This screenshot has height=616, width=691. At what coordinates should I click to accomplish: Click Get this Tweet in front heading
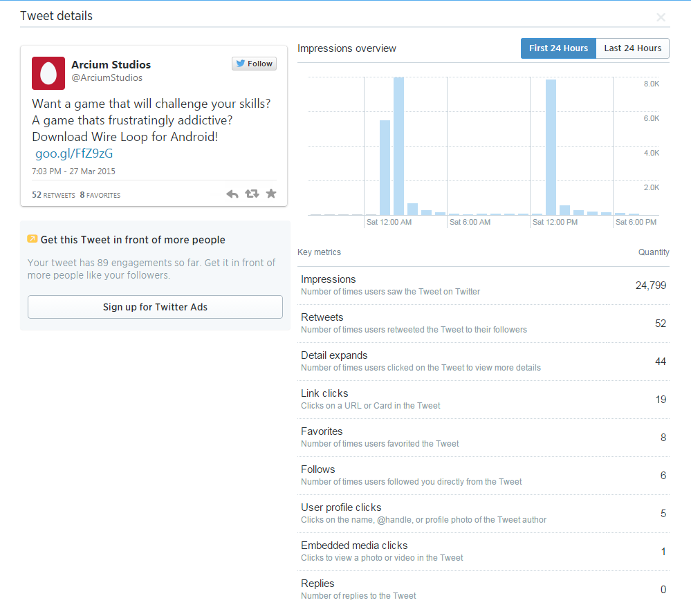coord(133,240)
